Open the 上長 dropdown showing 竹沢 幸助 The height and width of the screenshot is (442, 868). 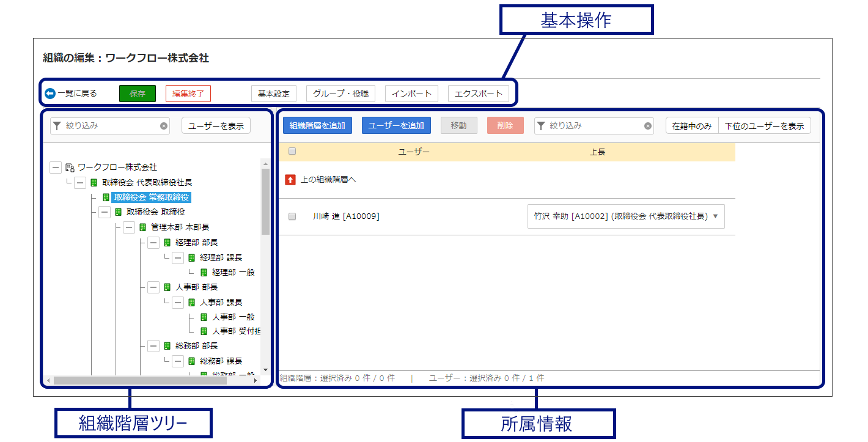click(626, 216)
